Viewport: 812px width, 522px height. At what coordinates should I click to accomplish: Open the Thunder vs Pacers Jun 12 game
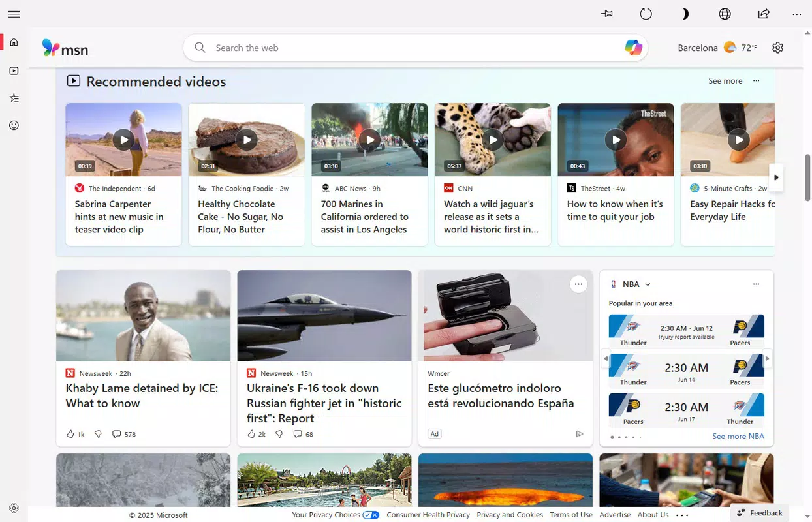tap(686, 331)
